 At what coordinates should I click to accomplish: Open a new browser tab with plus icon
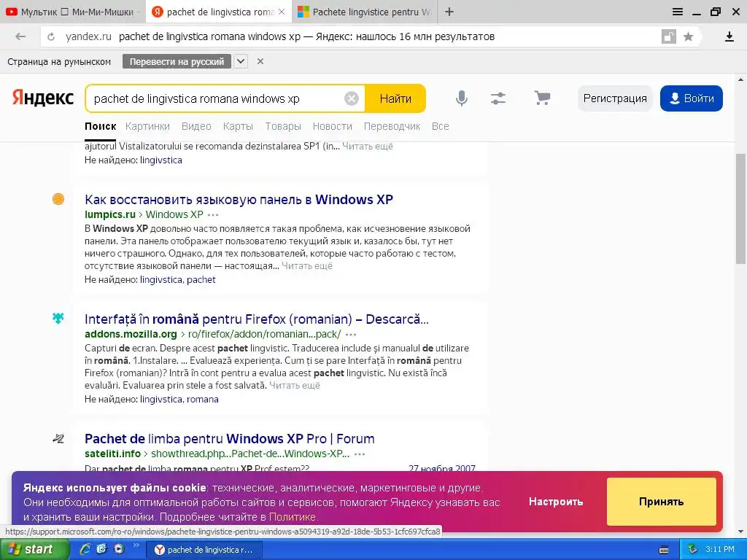(449, 12)
